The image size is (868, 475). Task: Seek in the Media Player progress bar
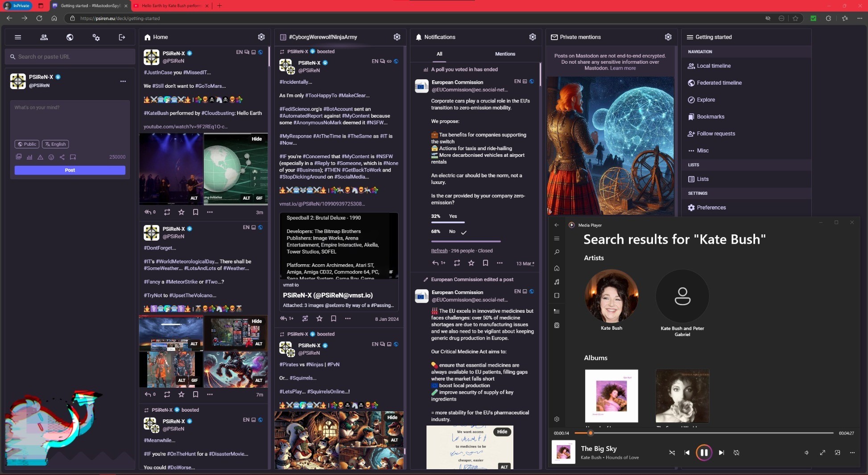[x=704, y=433]
